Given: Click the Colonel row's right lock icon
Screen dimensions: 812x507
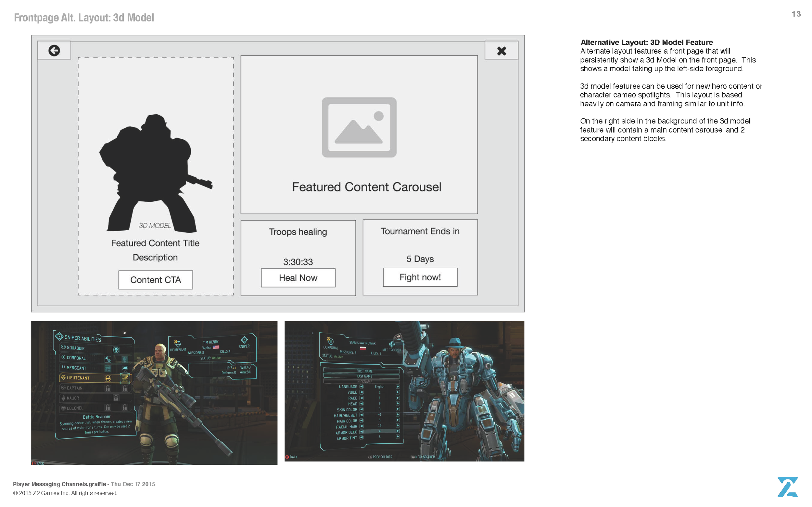Looking at the screenshot, I should pos(125,407).
